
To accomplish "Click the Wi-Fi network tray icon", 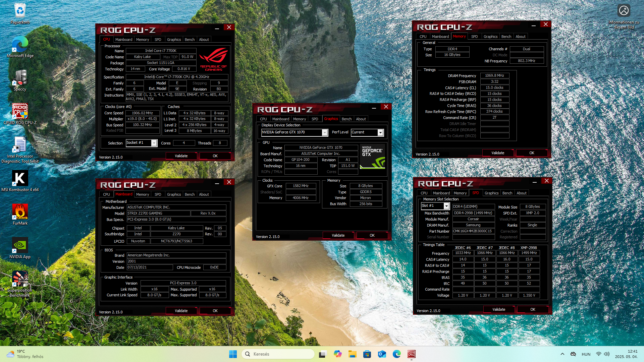I will tap(598, 354).
